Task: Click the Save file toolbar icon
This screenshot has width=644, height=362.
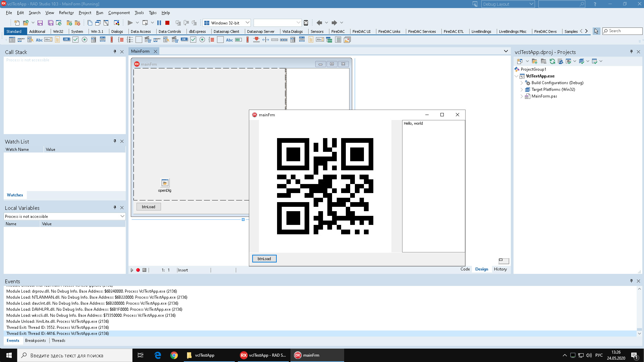Action: tap(40, 23)
